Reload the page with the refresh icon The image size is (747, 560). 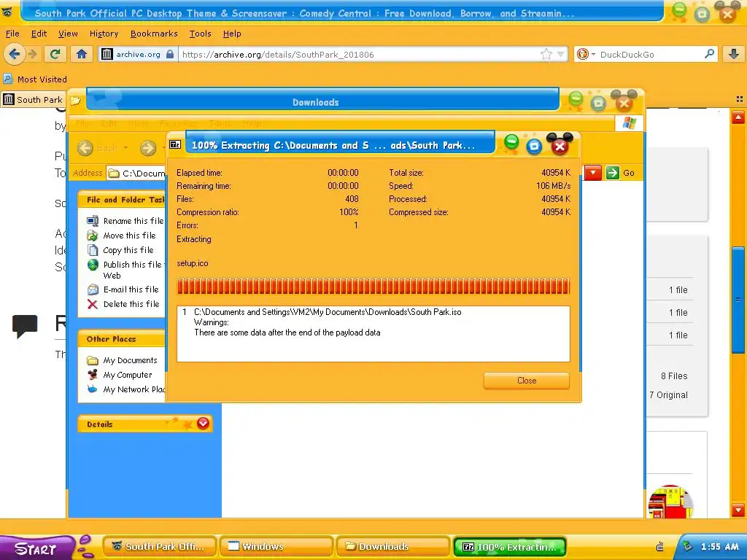click(x=55, y=54)
